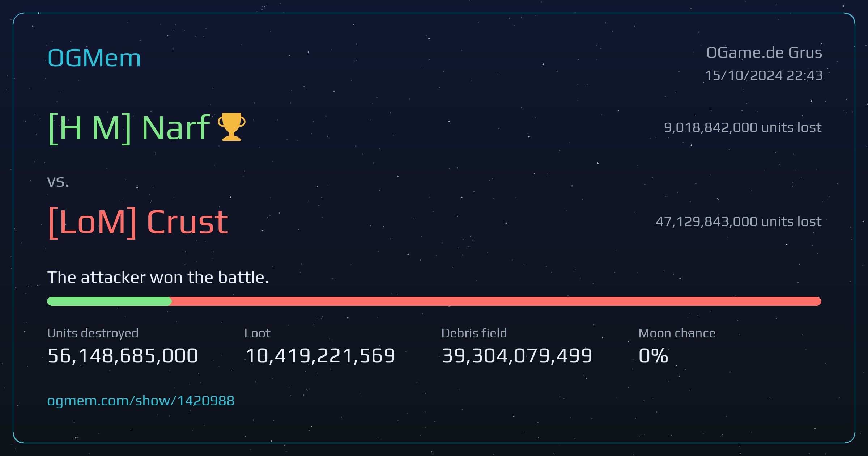The image size is (868, 456).
Task: Click the Units destroyed value 56,148,685,000
Action: pos(123,355)
